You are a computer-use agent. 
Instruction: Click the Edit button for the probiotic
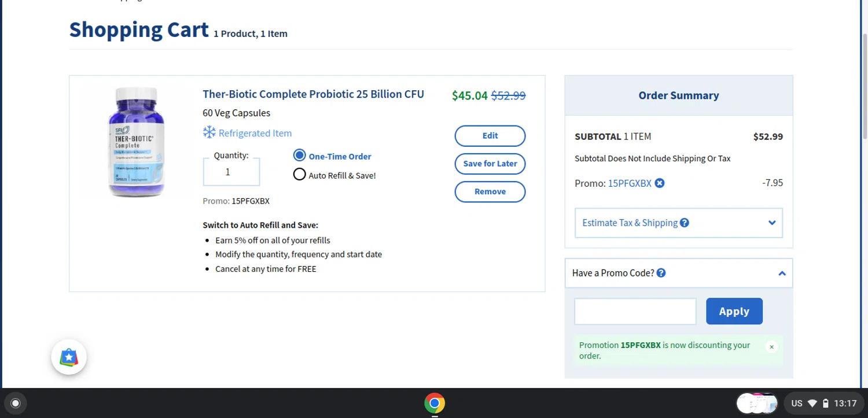click(x=490, y=136)
